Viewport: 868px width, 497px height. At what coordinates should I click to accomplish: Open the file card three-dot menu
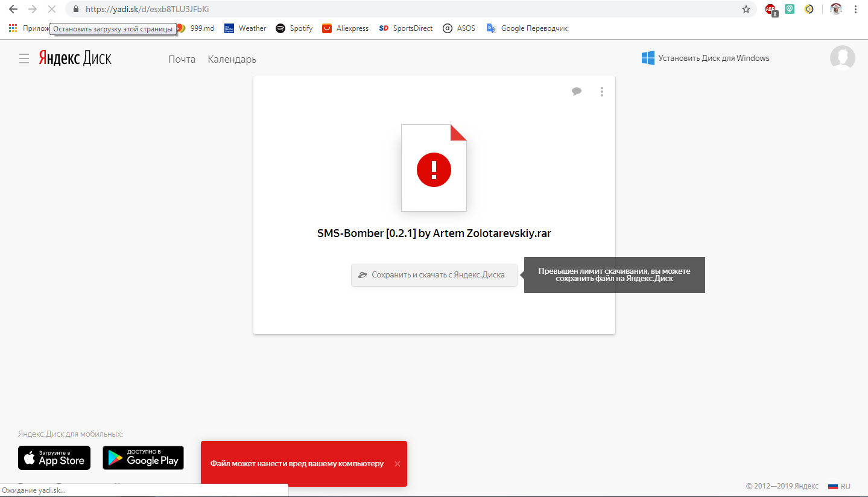point(601,92)
